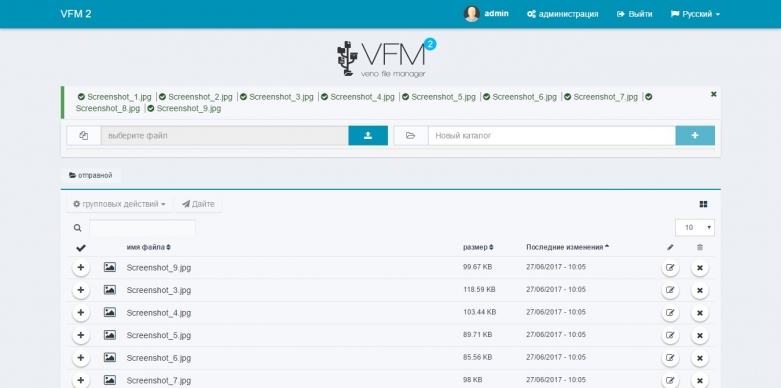Click the file search input box
Viewport: 781px width, 388px height.
pyautogui.click(x=142, y=228)
